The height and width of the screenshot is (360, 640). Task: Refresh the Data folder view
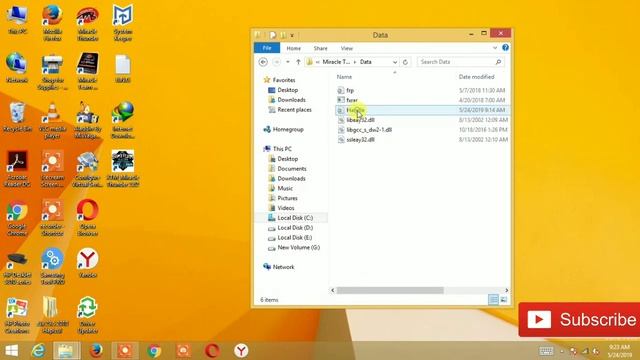(x=405, y=62)
